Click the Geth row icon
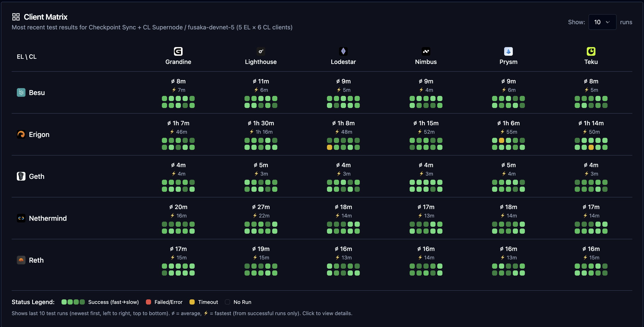The height and width of the screenshot is (327, 644). pos(21,176)
